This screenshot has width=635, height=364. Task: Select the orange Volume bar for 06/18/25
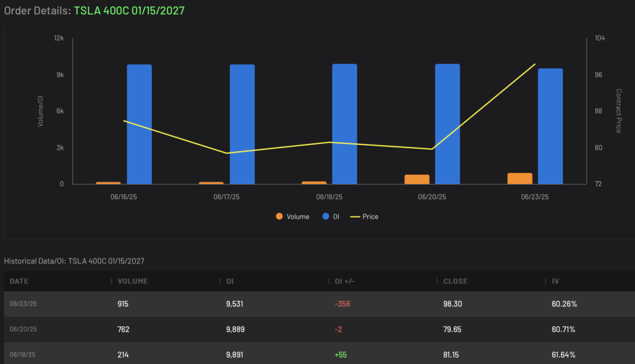point(314,182)
